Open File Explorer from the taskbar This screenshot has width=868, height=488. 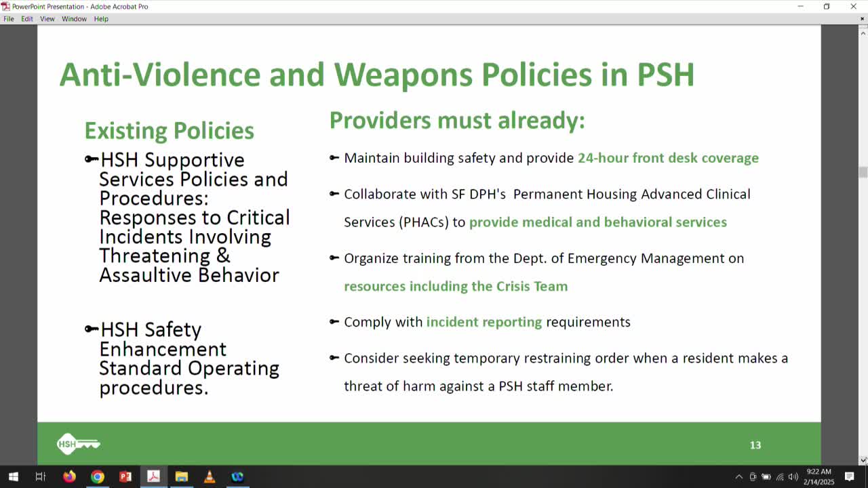(182, 477)
